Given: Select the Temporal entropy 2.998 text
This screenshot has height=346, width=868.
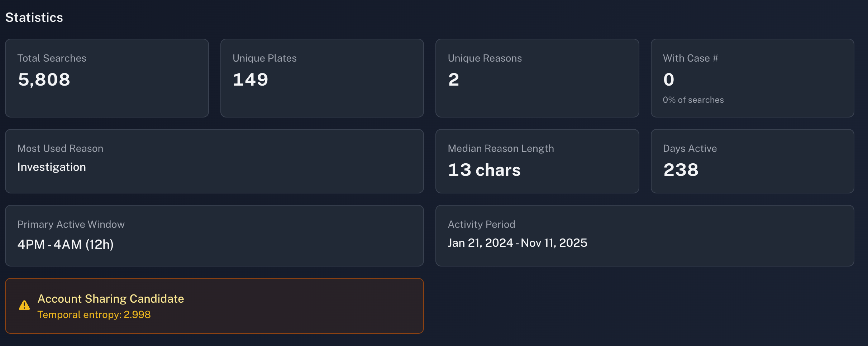Looking at the screenshot, I should click(94, 314).
